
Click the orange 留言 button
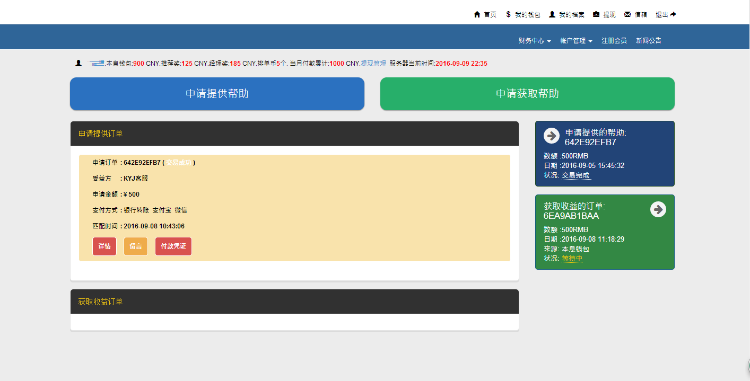(x=135, y=246)
